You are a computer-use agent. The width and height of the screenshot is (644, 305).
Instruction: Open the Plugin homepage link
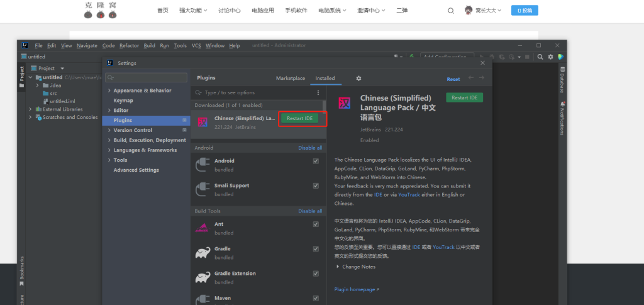[x=357, y=289]
